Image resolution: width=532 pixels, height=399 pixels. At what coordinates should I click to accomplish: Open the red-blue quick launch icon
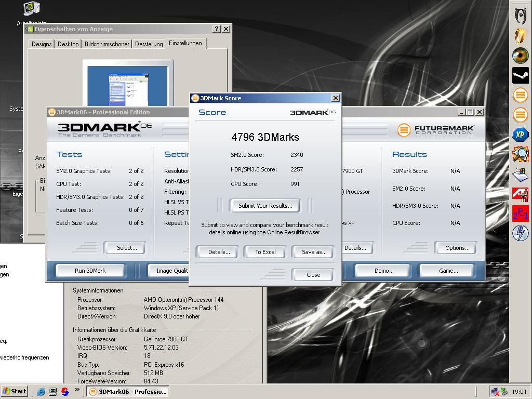(x=65, y=392)
